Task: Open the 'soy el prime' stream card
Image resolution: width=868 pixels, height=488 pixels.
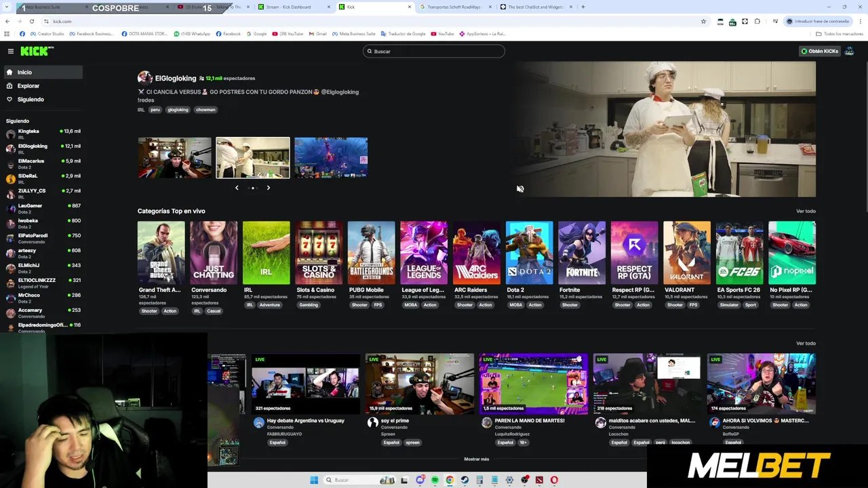Action: 420,384
